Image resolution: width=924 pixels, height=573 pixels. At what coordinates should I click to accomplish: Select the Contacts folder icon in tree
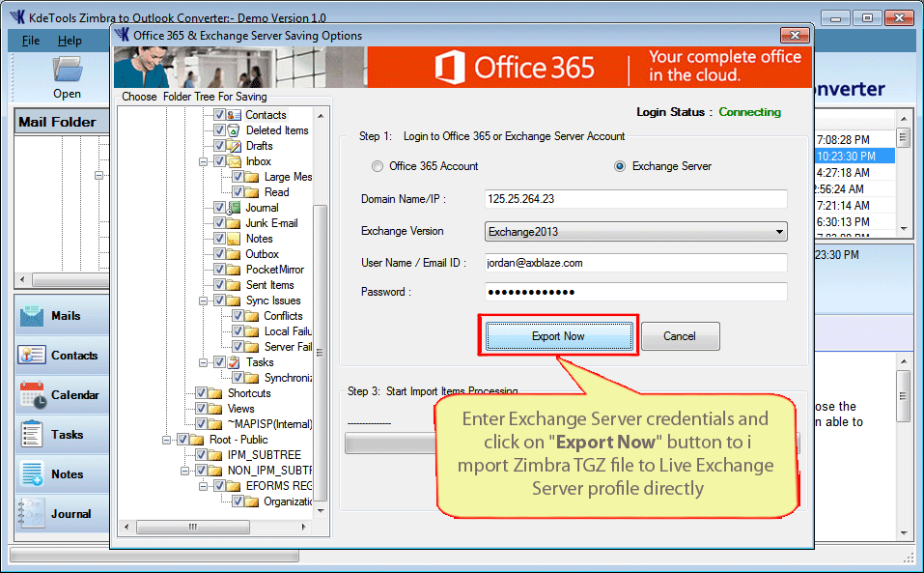point(234,115)
